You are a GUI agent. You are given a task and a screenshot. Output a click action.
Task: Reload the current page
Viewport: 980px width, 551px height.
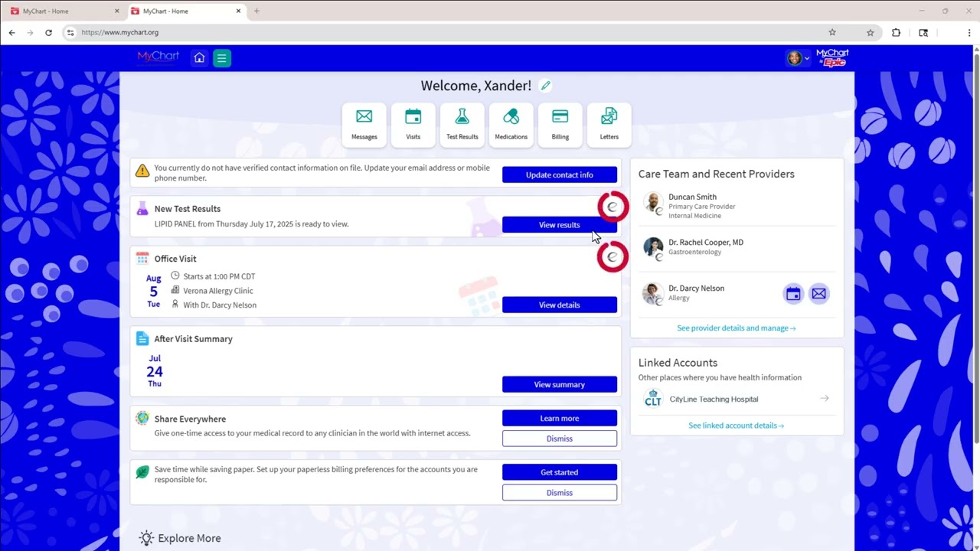48,33
